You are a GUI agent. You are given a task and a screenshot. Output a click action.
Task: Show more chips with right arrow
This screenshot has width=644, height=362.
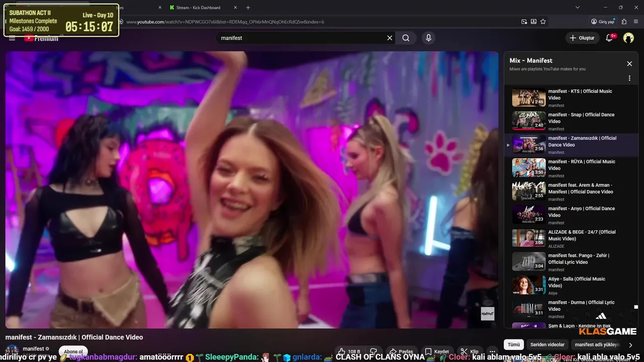(x=630, y=345)
